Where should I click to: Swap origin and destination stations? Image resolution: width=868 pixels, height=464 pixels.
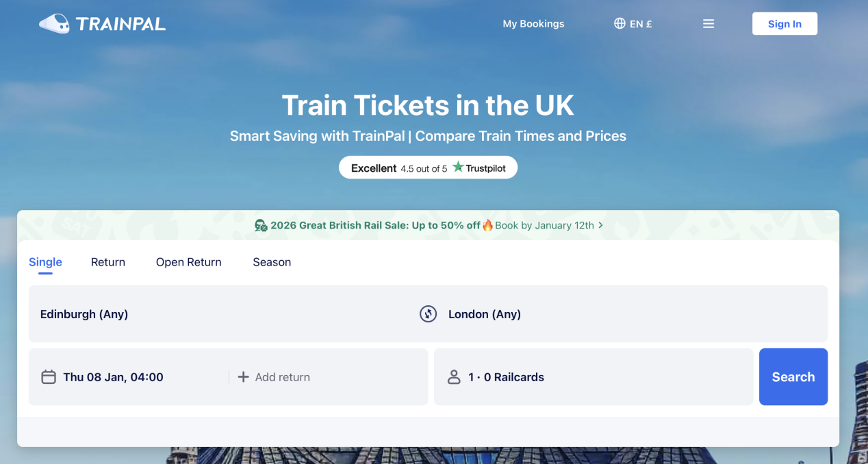pos(429,314)
